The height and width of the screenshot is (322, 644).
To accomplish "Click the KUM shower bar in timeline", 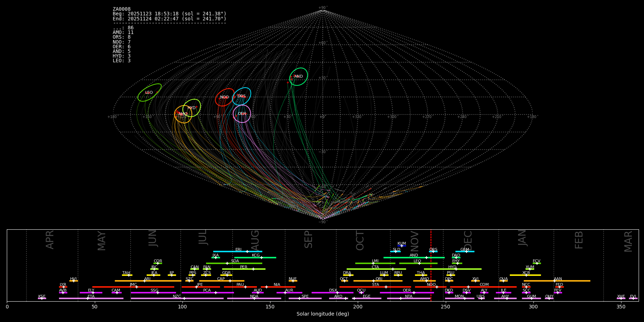I will pos(402,246).
